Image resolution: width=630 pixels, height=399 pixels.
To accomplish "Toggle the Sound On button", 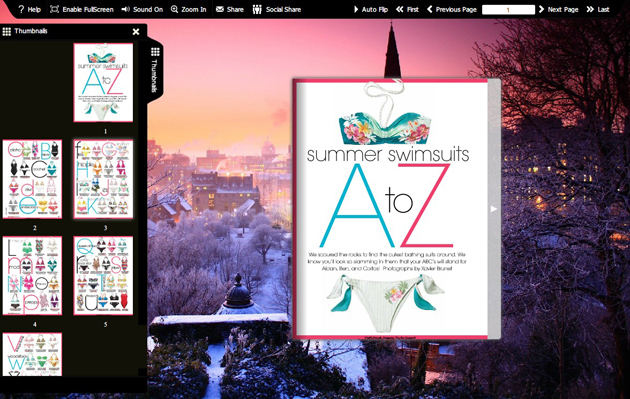I will pyautogui.click(x=142, y=9).
